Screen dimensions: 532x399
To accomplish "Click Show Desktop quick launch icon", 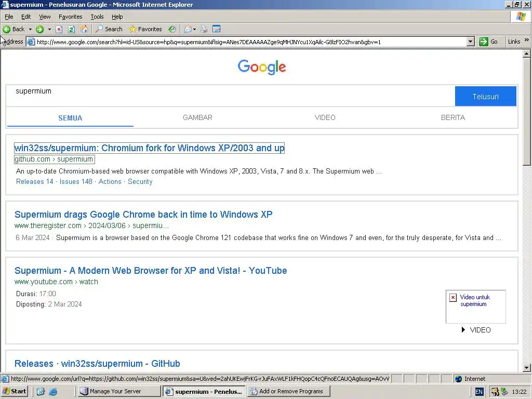I will point(41,391).
